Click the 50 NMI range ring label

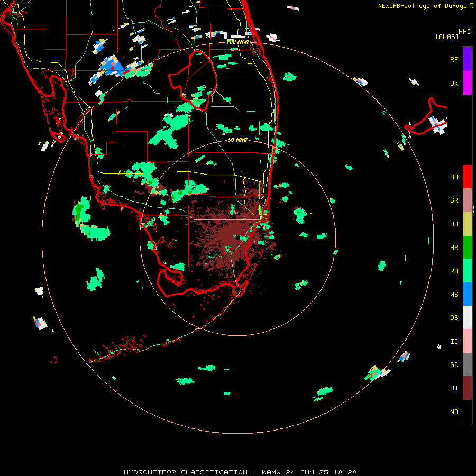[237, 140]
